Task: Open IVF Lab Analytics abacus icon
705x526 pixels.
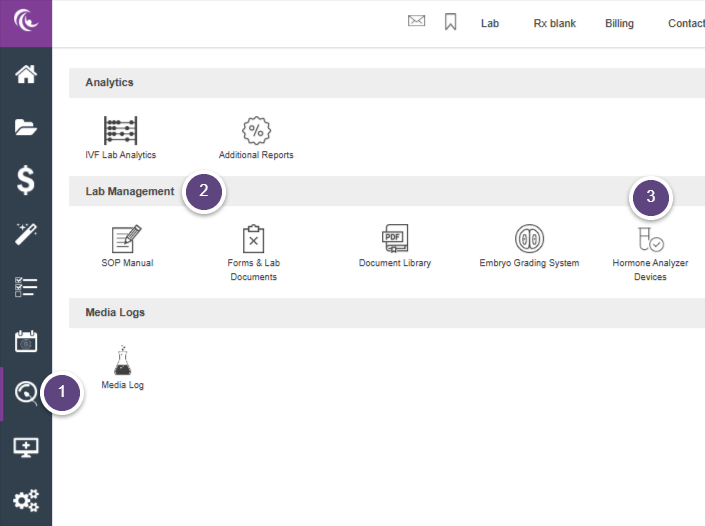Action: click(x=121, y=131)
